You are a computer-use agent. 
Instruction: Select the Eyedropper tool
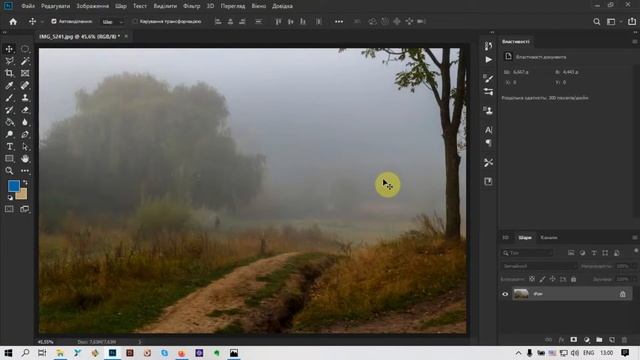9,86
